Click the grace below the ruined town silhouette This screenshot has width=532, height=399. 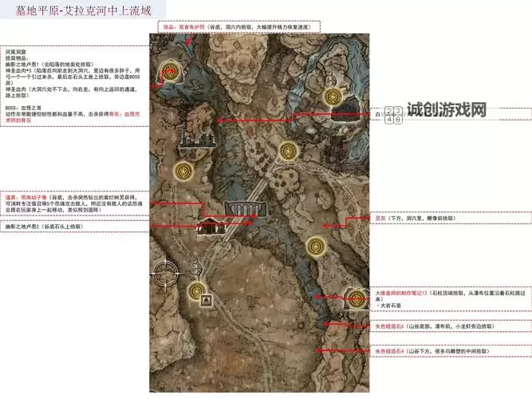[x=183, y=171]
